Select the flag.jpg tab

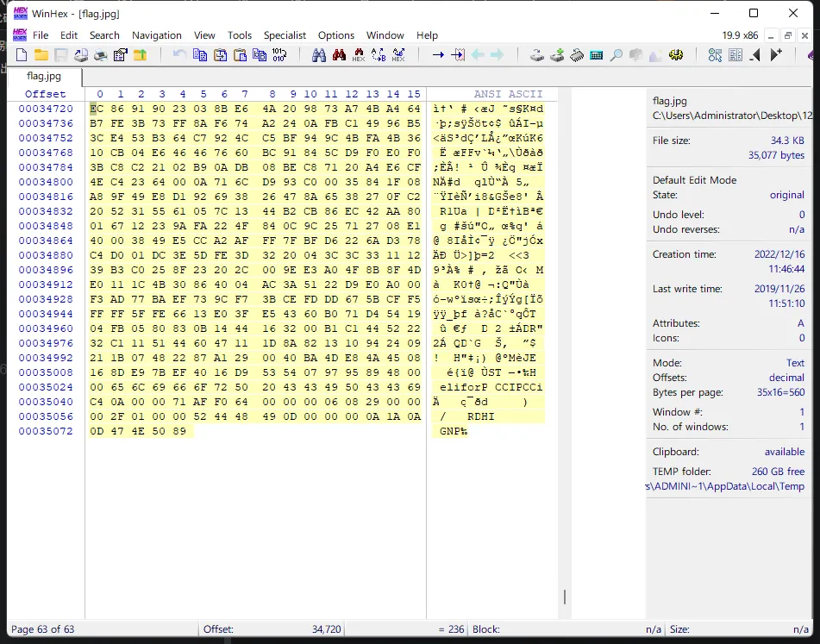tap(44, 76)
